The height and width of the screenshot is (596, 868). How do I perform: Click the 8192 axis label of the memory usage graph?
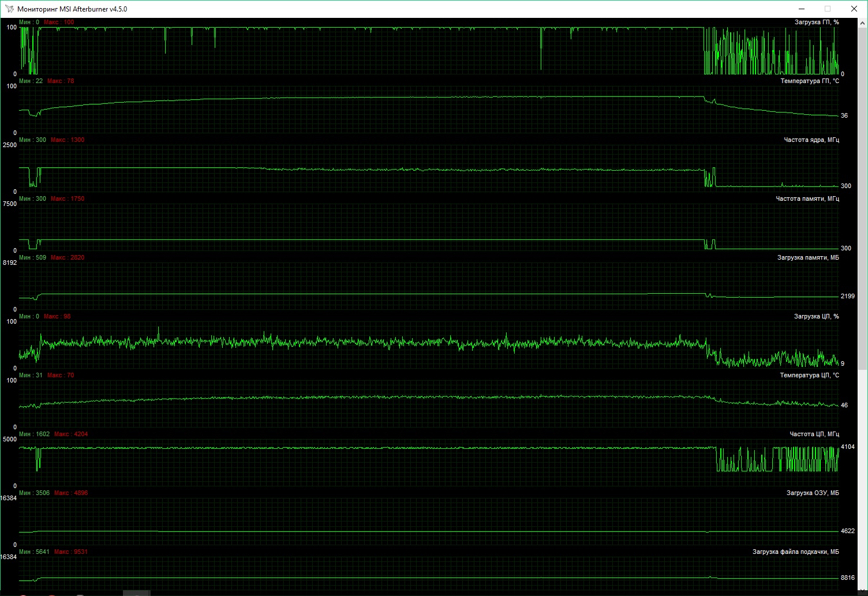(10, 263)
